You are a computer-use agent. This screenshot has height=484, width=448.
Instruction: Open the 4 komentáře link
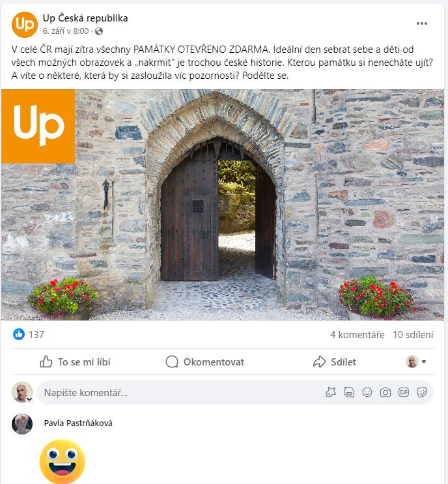pyautogui.click(x=357, y=335)
